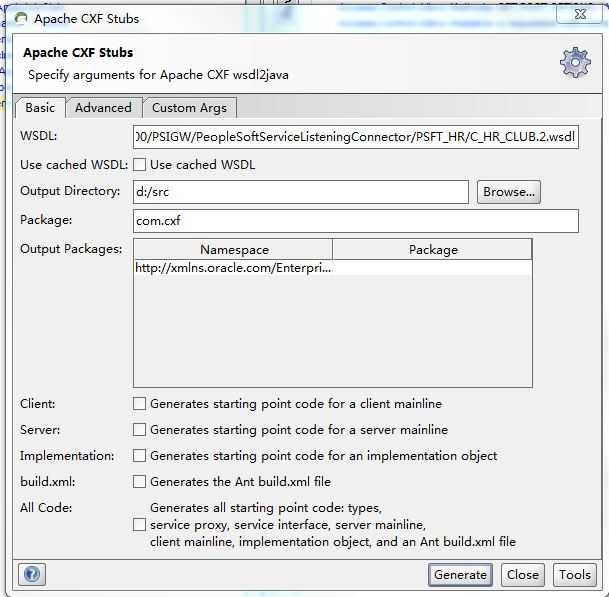Click the gear icon in the header
Viewport: 609px width, 597px height.
[x=575, y=63]
